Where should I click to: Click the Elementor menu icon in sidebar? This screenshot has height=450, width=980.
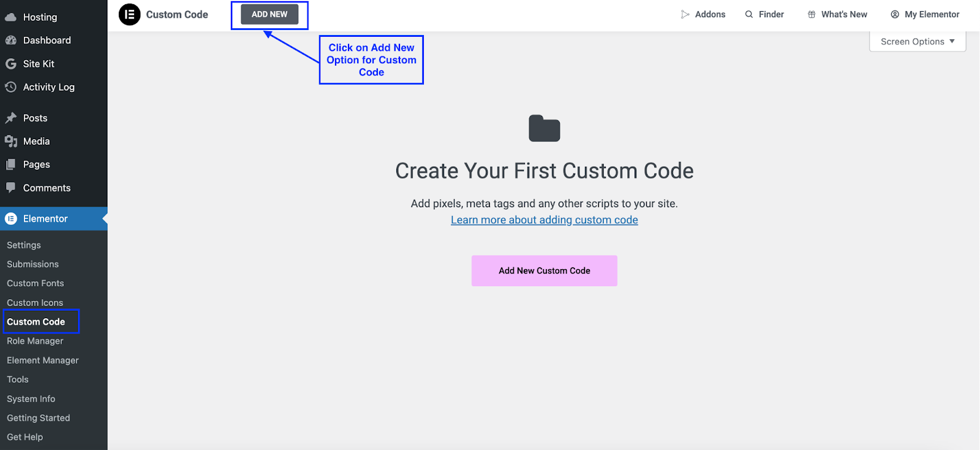tap(10, 218)
